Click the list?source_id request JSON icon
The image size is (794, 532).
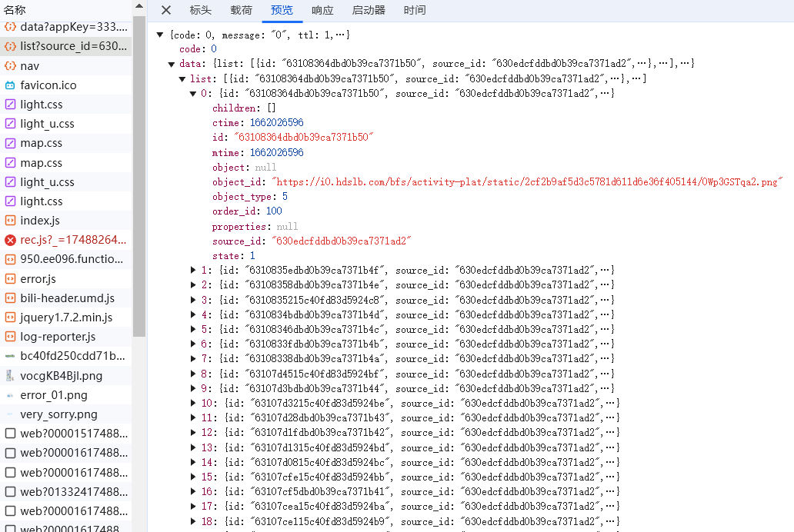(10, 46)
